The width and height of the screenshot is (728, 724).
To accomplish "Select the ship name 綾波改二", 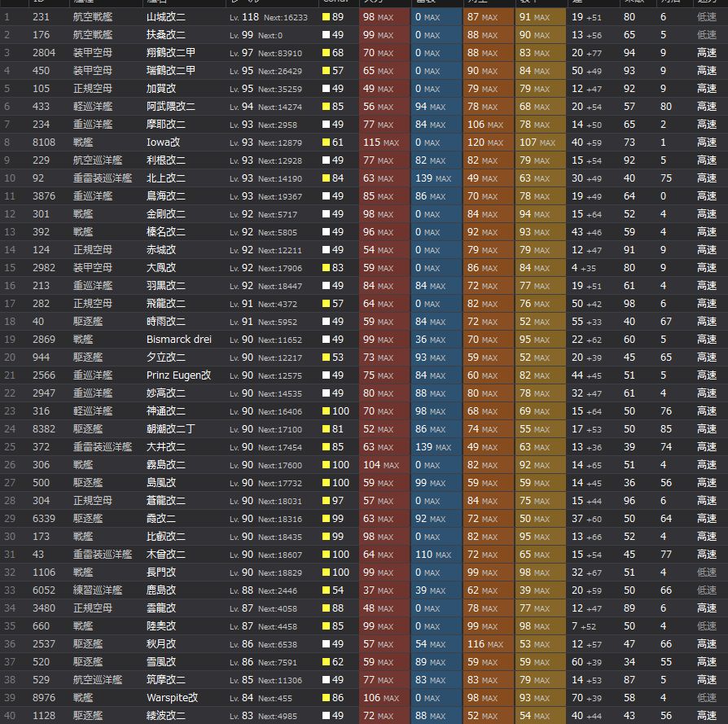I will (166, 716).
